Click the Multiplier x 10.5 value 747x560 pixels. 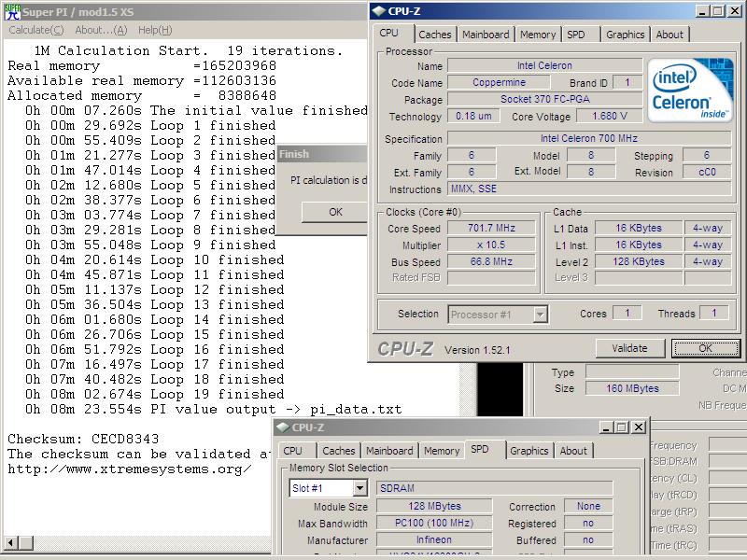491,245
